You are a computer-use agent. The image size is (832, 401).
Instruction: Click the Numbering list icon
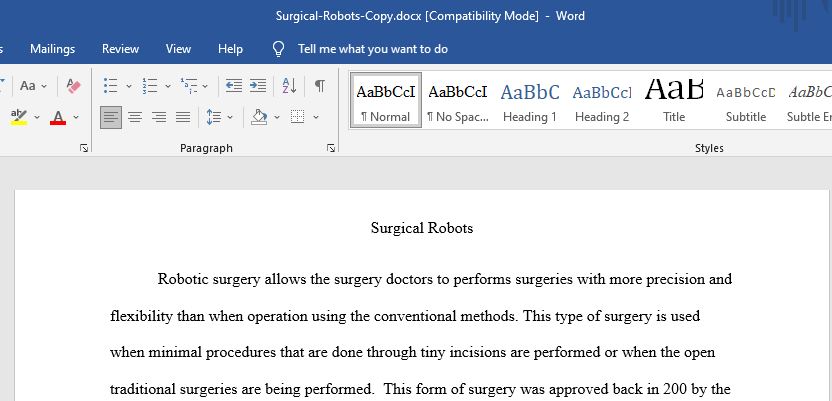[150, 85]
